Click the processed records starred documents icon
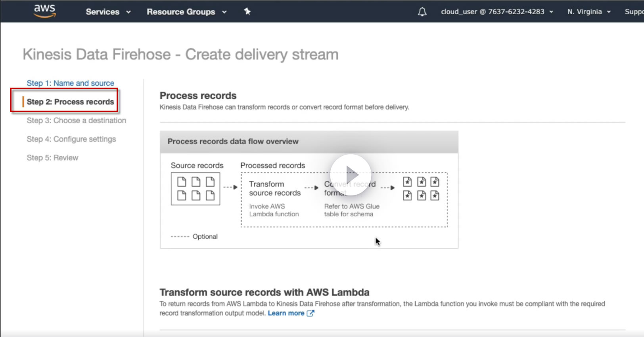Image resolution: width=644 pixels, height=337 pixels. [x=421, y=189]
